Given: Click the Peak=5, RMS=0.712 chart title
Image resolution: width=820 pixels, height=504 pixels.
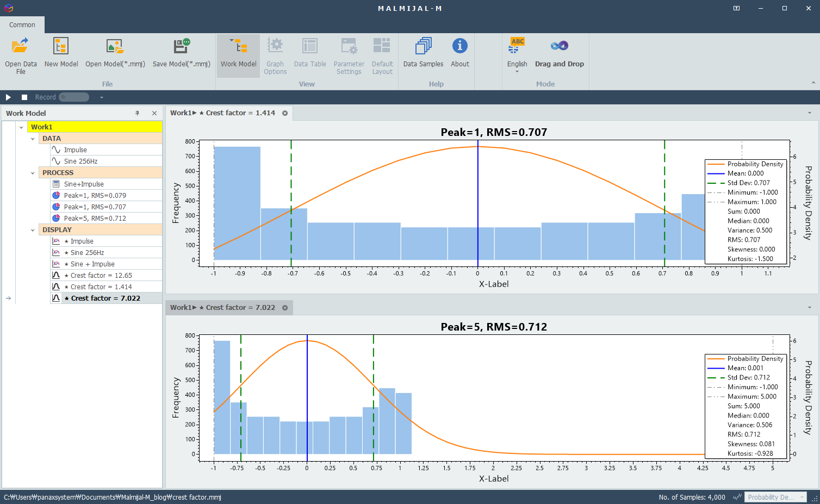Looking at the screenshot, I should click(x=494, y=327).
